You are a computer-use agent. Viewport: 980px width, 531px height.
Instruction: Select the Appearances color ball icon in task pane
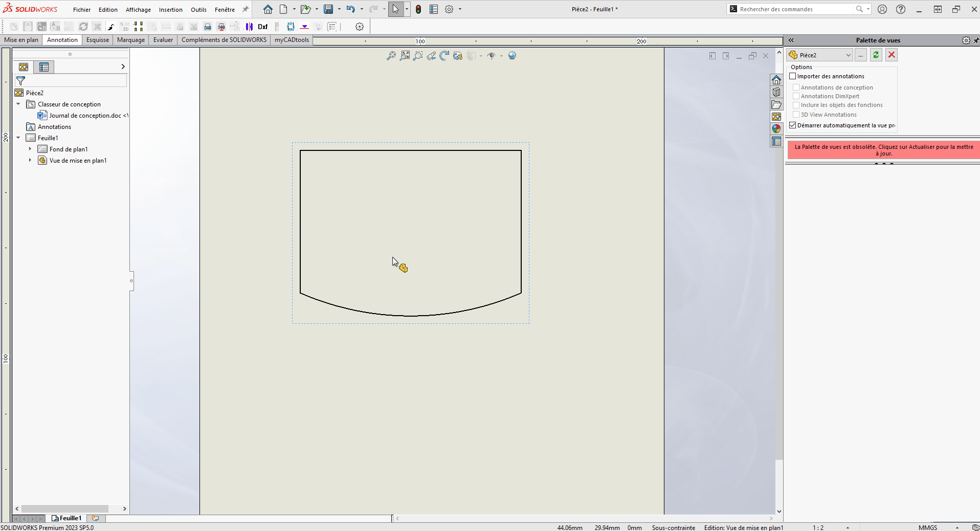point(776,128)
